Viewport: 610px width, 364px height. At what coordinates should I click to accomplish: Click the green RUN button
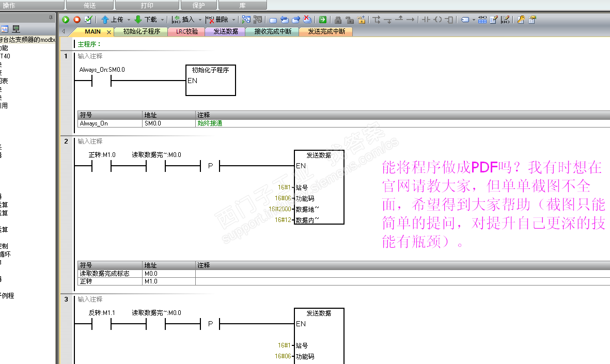coord(66,20)
